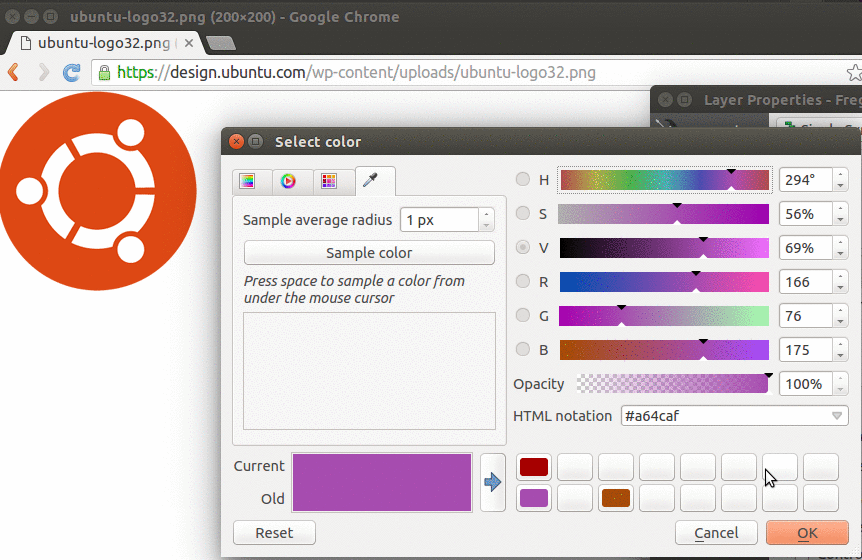The image size is (862, 560).
Task: Select the H hue radio button
Action: (523, 180)
